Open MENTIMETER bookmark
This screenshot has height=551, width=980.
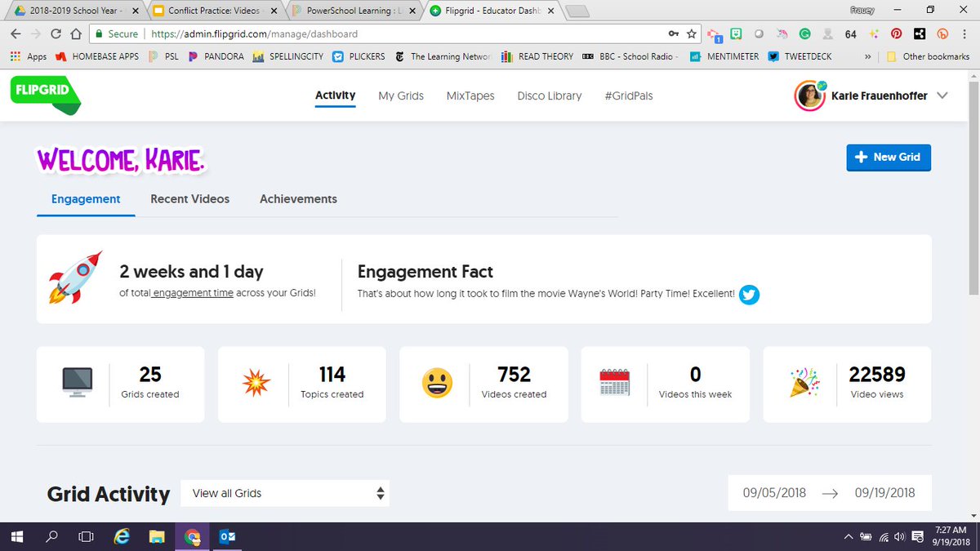724,56
